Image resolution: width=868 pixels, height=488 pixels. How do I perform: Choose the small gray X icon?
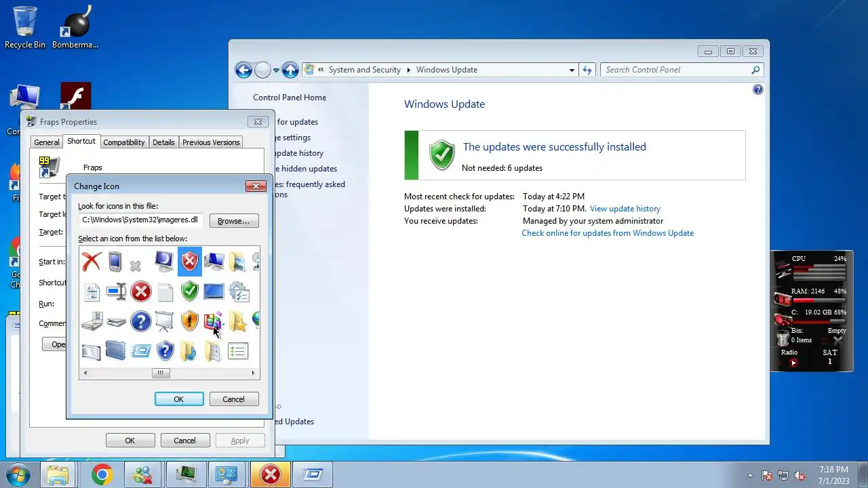pyautogui.click(x=136, y=266)
